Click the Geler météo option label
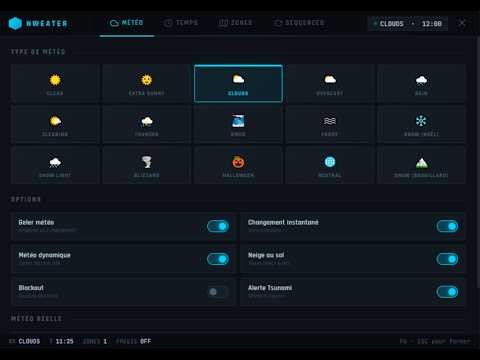Image resolution: width=480 pixels, height=360 pixels. pyautogui.click(x=36, y=222)
